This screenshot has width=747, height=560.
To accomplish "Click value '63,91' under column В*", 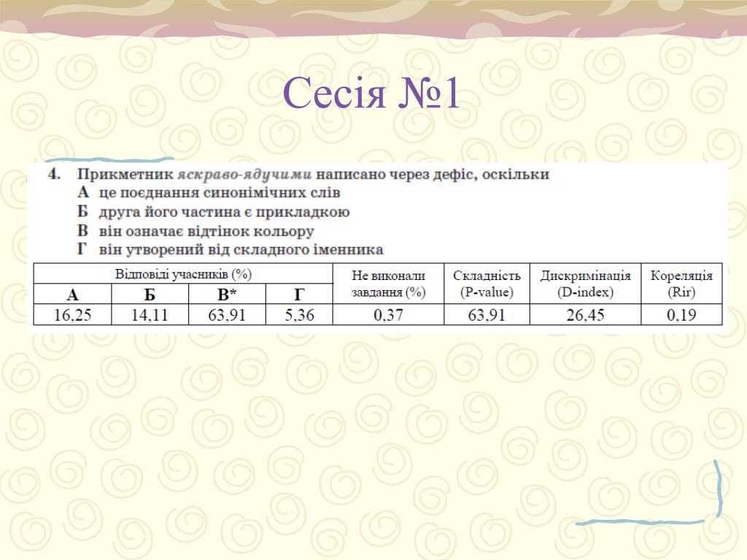I will (227, 315).
